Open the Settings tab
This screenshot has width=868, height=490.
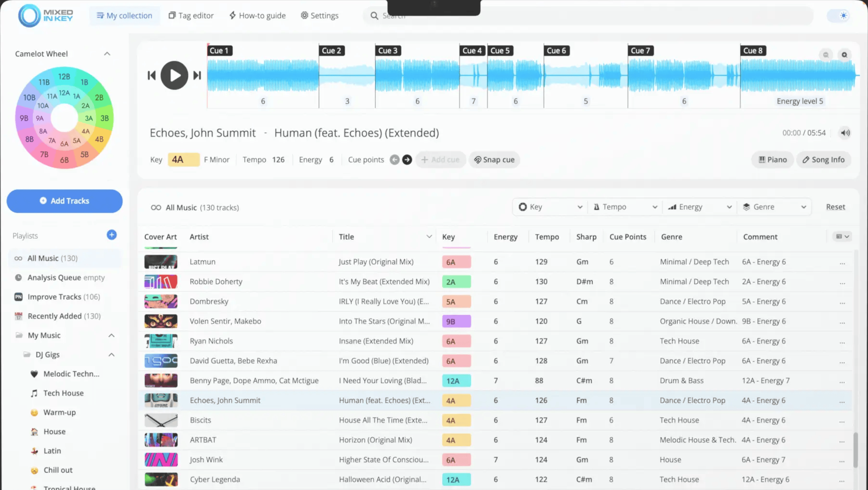(319, 16)
